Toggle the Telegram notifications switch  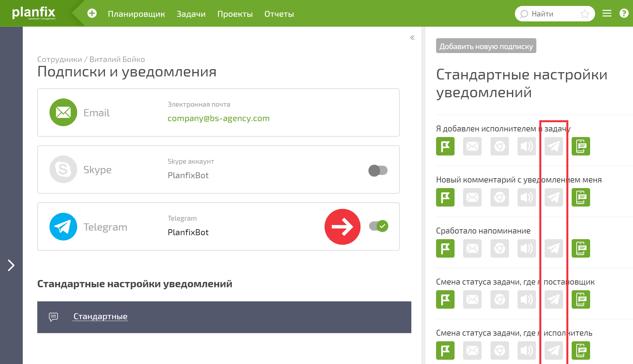pos(379,226)
